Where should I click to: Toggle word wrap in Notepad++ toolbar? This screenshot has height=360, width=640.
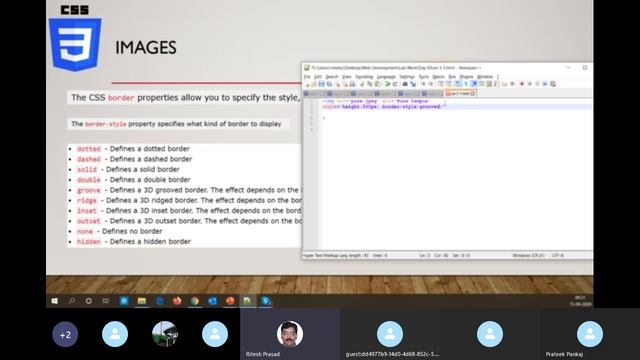point(458,84)
